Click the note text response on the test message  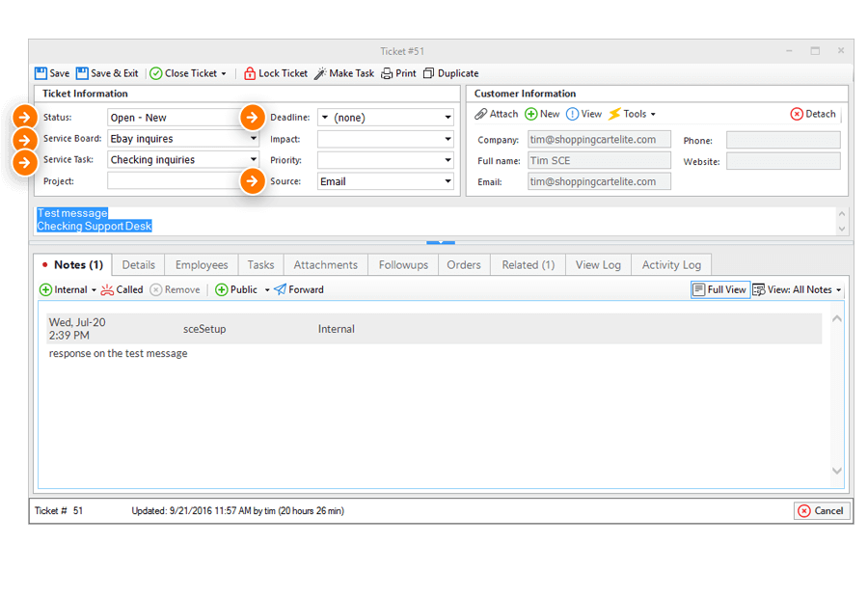click(x=118, y=353)
